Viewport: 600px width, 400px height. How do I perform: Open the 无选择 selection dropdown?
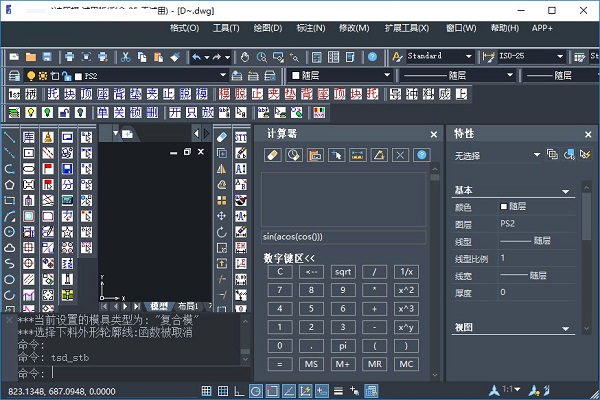click(x=536, y=155)
